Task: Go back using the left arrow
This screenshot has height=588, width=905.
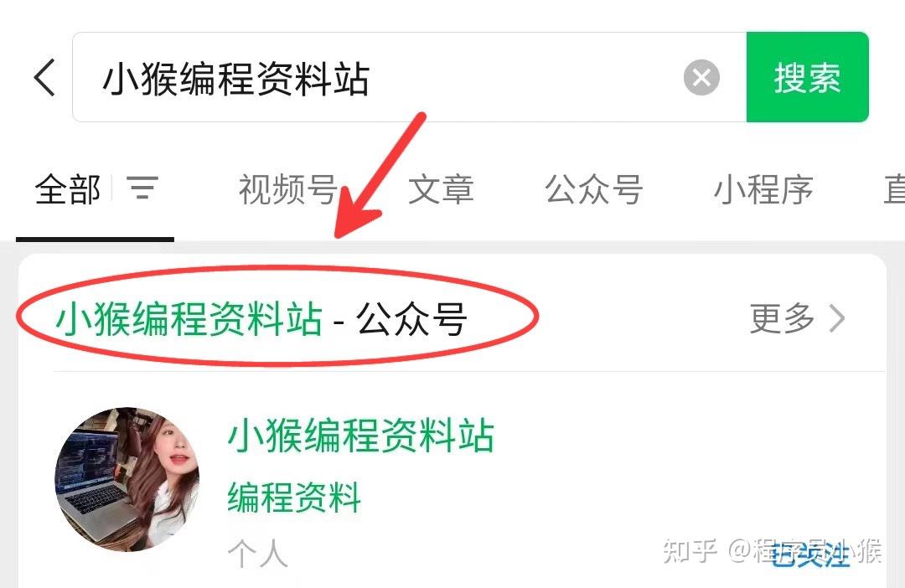Action: [44, 77]
